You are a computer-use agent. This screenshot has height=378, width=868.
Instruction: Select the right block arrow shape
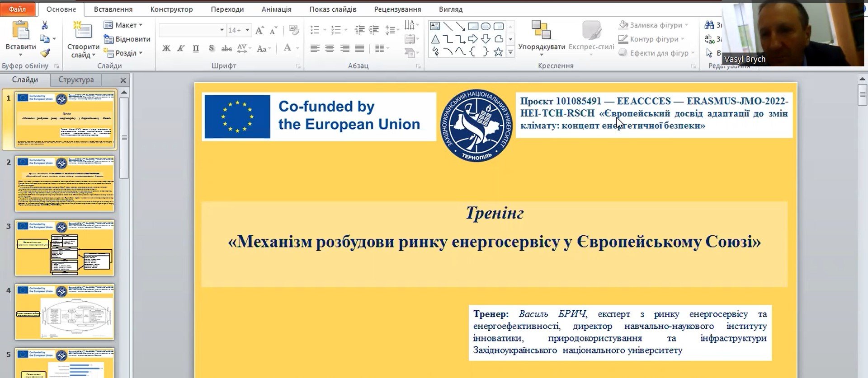(x=473, y=39)
